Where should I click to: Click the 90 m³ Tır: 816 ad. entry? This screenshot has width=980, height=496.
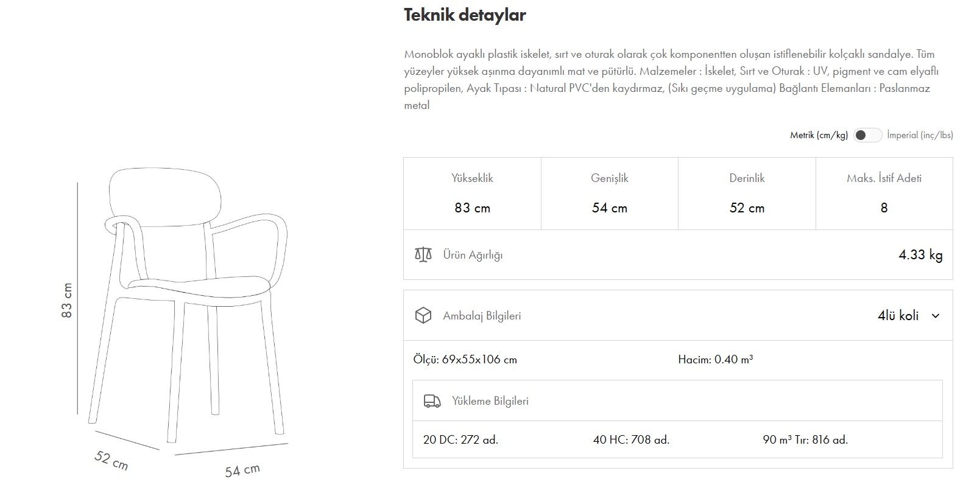805,439
